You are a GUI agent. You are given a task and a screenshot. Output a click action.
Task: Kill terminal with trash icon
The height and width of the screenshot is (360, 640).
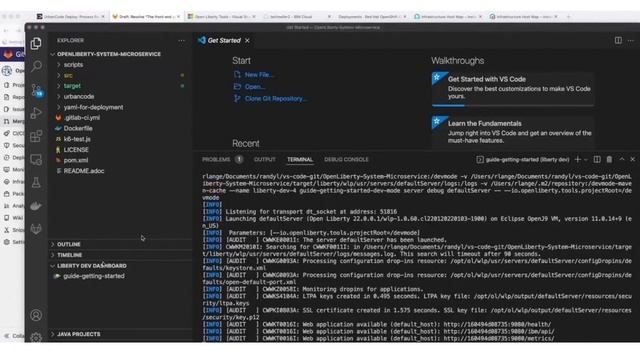[x=609, y=160]
